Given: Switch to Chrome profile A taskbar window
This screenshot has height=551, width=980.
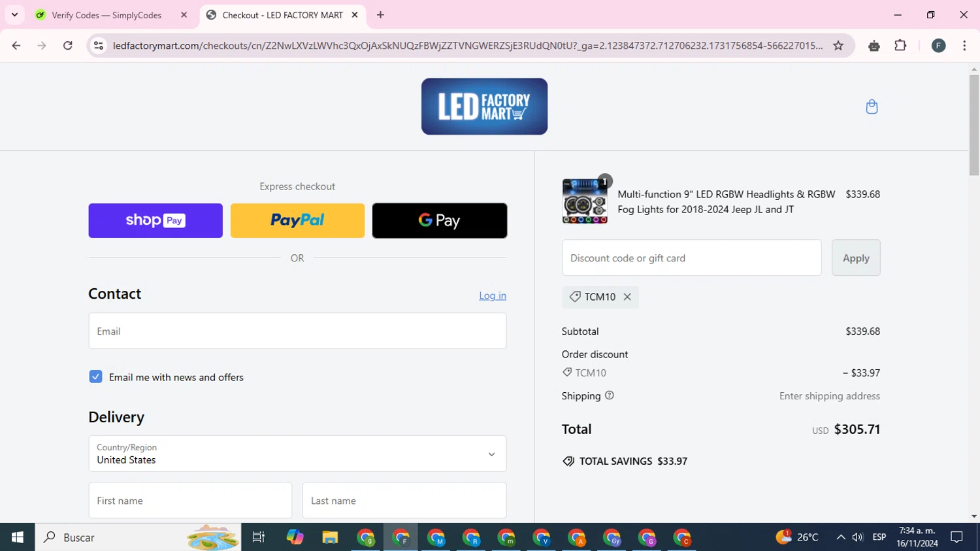Looking at the screenshot, I should click(x=578, y=537).
